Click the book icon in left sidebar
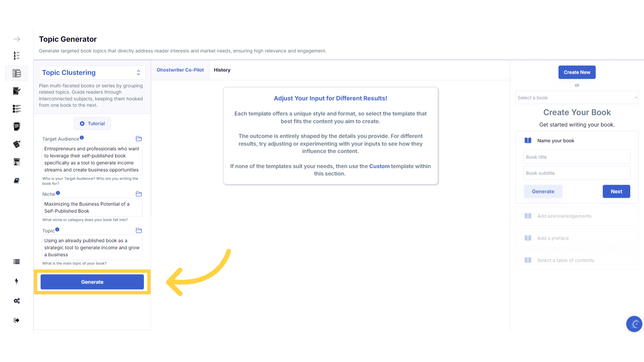This screenshot has height=362, width=644. (x=16, y=181)
